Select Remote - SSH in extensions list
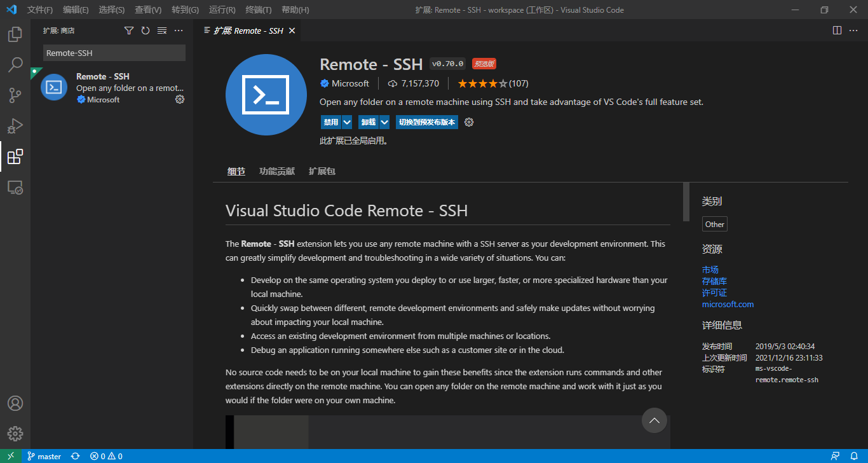 coord(112,88)
